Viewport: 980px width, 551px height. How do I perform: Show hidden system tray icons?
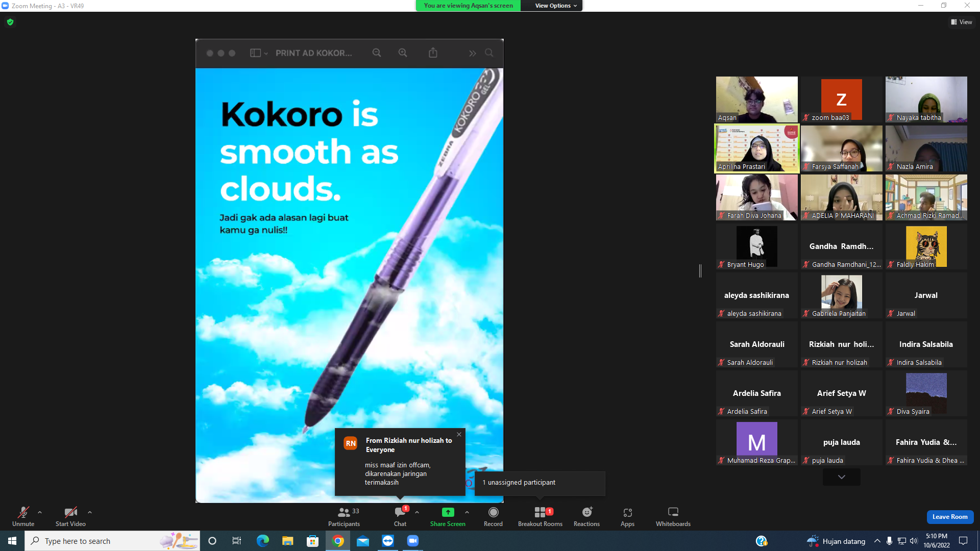coord(877,541)
